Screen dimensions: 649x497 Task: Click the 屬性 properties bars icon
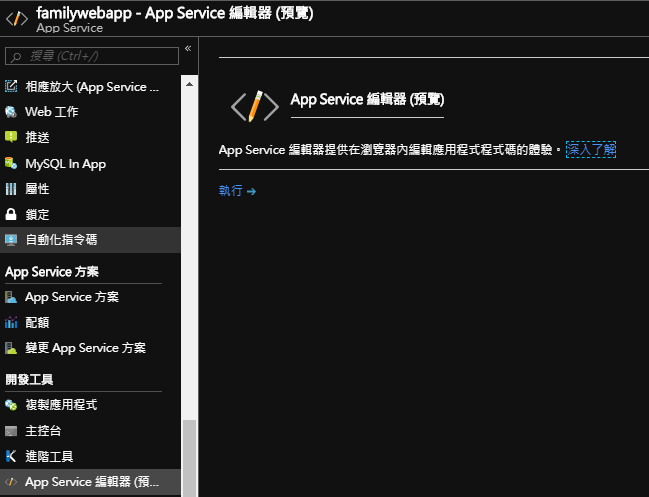click(11, 189)
